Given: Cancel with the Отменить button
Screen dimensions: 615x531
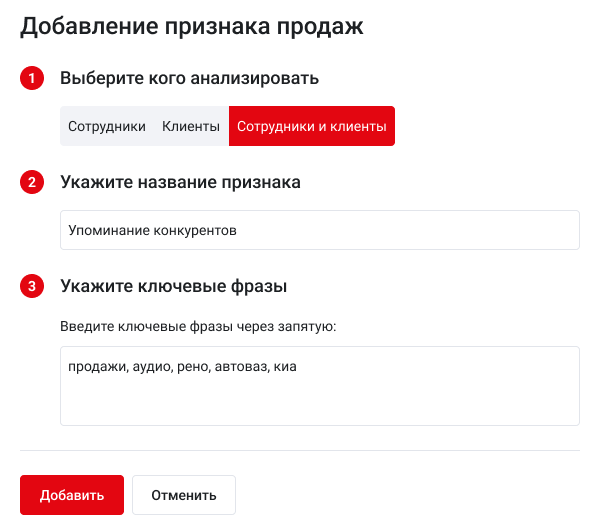Looking at the screenshot, I should point(184,495).
